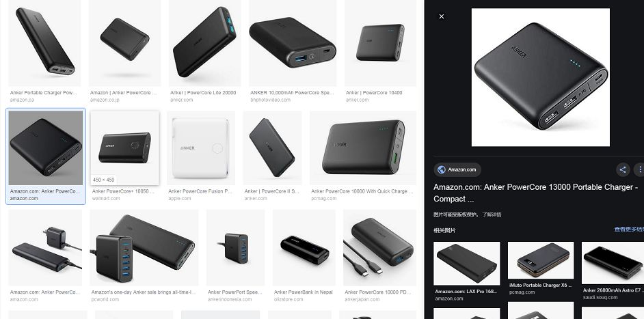
Task: Open the amazon.ca Anker Portable Charger image
Action: point(44,43)
